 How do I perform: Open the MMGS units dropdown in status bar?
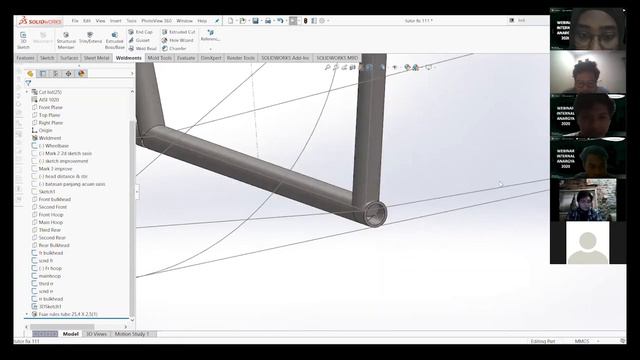tap(586, 341)
